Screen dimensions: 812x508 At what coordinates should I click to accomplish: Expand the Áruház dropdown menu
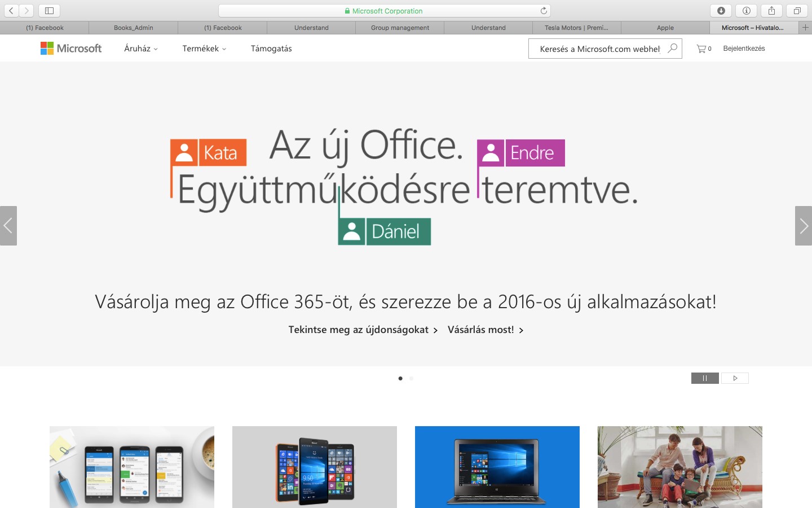tap(141, 49)
